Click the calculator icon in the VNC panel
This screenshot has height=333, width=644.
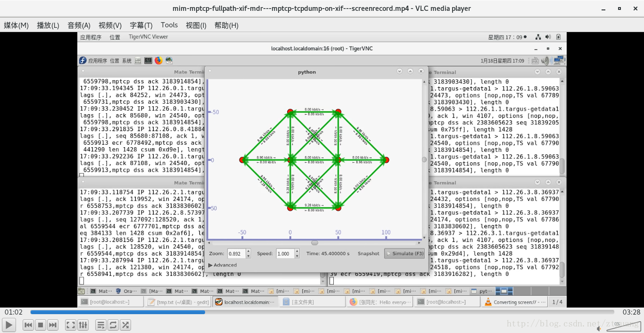coord(138,60)
